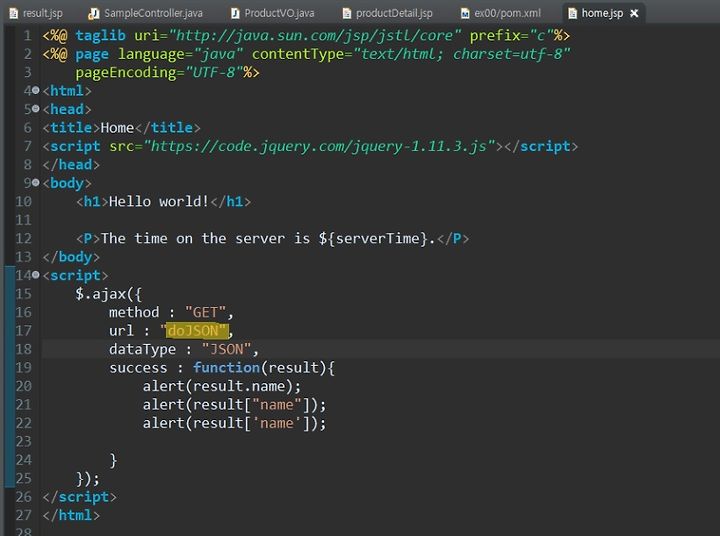Click the alert with single-quoted 'name' key
This screenshot has height=536, width=720.
pyautogui.click(x=234, y=423)
